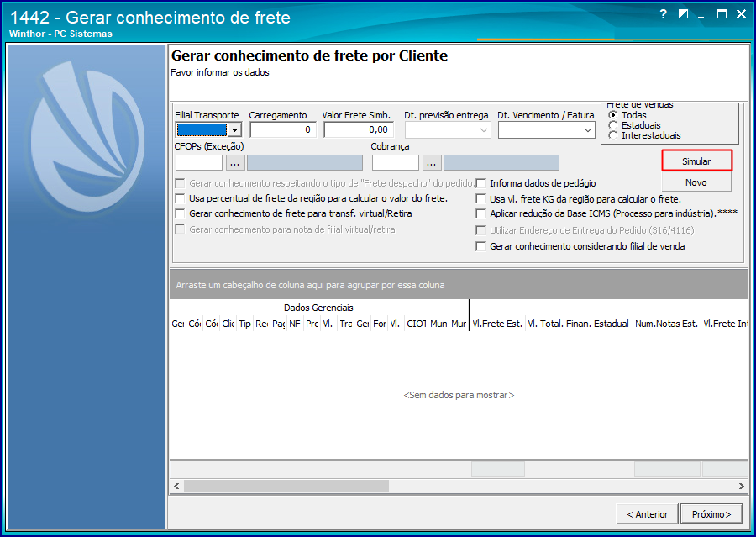Click the scrollbar left arrow
The image size is (756, 537).
(x=176, y=487)
